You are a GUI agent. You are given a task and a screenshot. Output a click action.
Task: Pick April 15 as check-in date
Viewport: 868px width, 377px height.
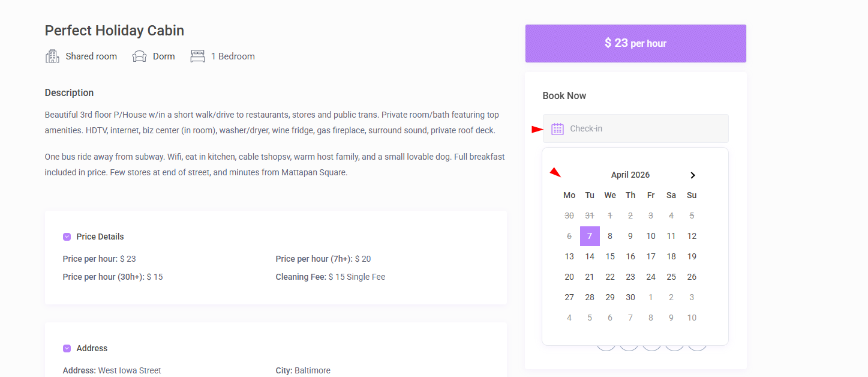(x=610, y=256)
